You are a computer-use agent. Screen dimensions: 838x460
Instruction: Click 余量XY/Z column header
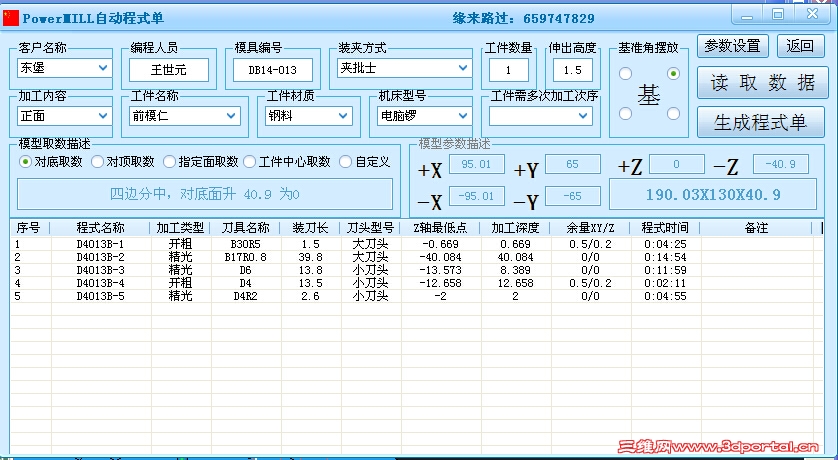(590, 228)
